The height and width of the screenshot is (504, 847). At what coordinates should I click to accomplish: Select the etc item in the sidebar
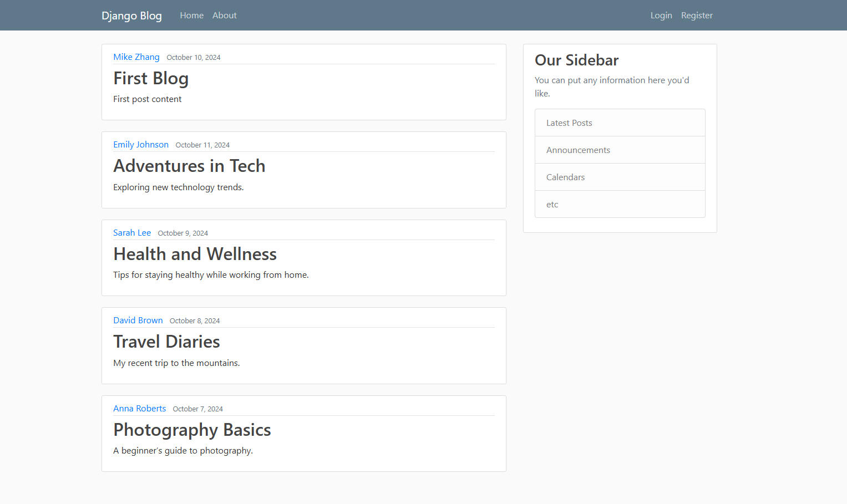click(x=552, y=204)
